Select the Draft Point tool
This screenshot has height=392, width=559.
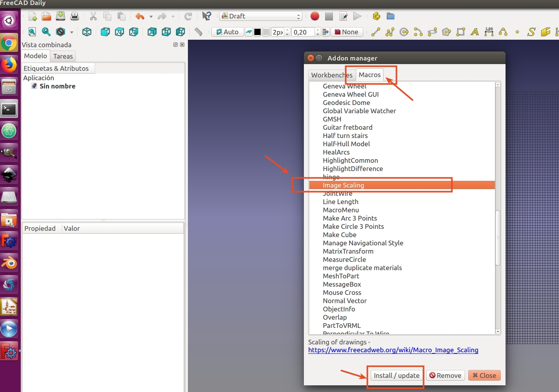click(517, 32)
